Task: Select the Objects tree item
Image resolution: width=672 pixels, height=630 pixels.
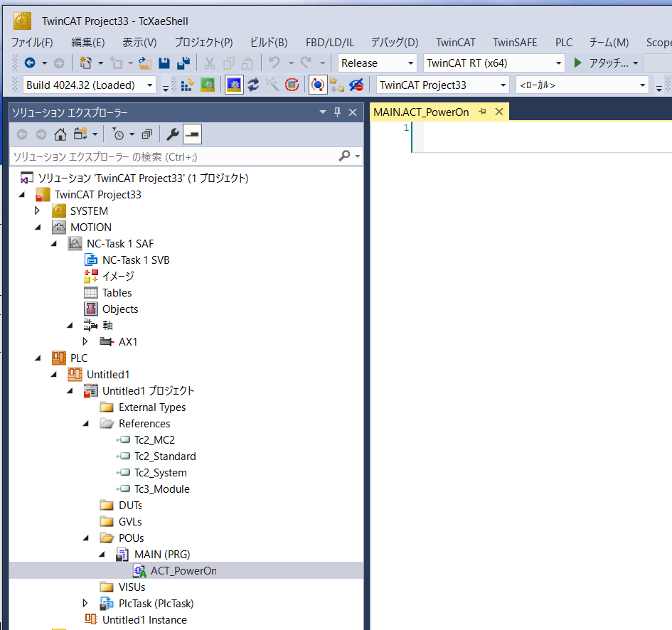Action: (120, 309)
